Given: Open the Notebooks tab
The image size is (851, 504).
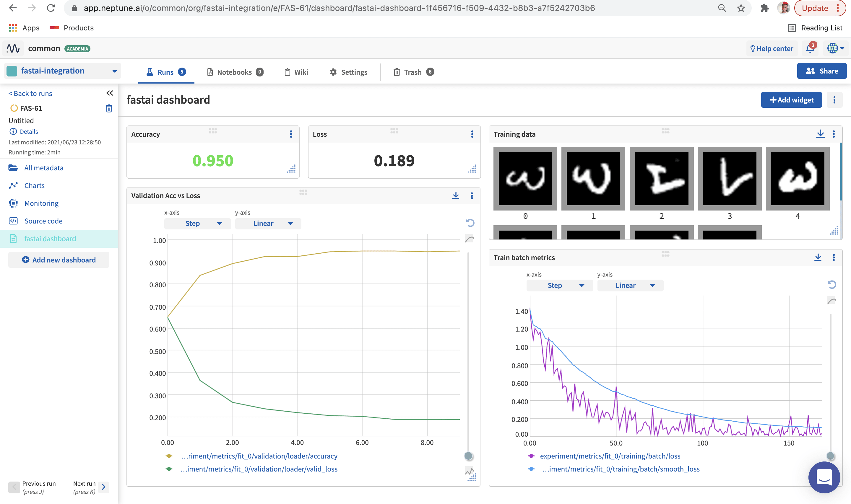Looking at the screenshot, I should [235, 72].
